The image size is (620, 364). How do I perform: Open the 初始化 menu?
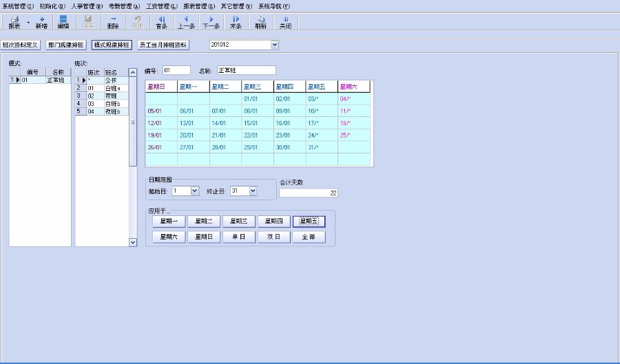click(x=52, y=6)
